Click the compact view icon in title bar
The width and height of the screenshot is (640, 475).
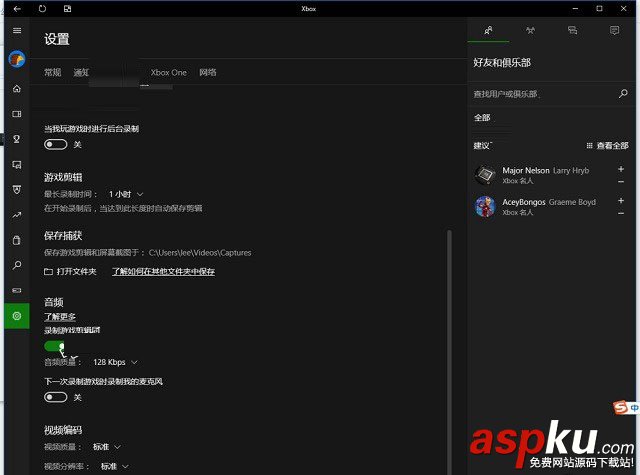[x=67, y=9]
